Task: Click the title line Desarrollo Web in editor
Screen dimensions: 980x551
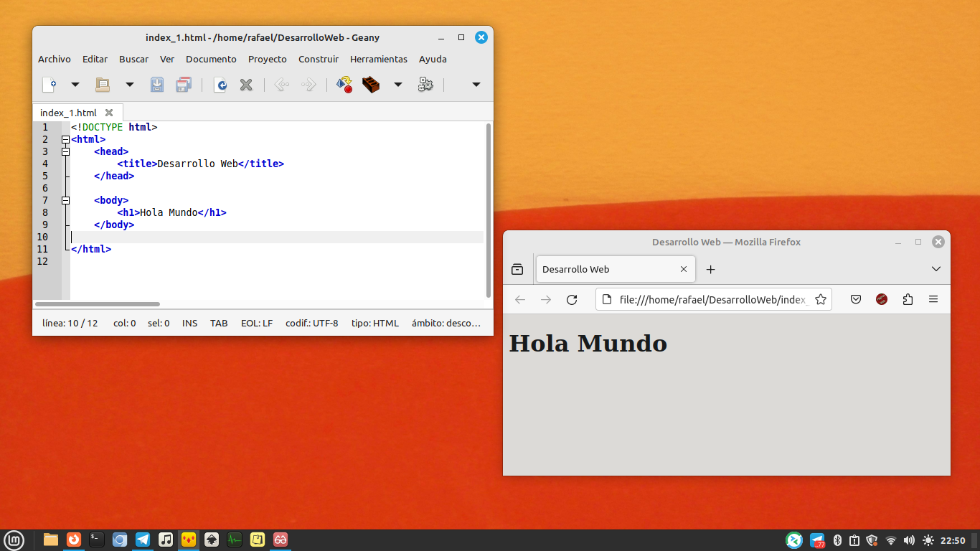Action: 201,164
